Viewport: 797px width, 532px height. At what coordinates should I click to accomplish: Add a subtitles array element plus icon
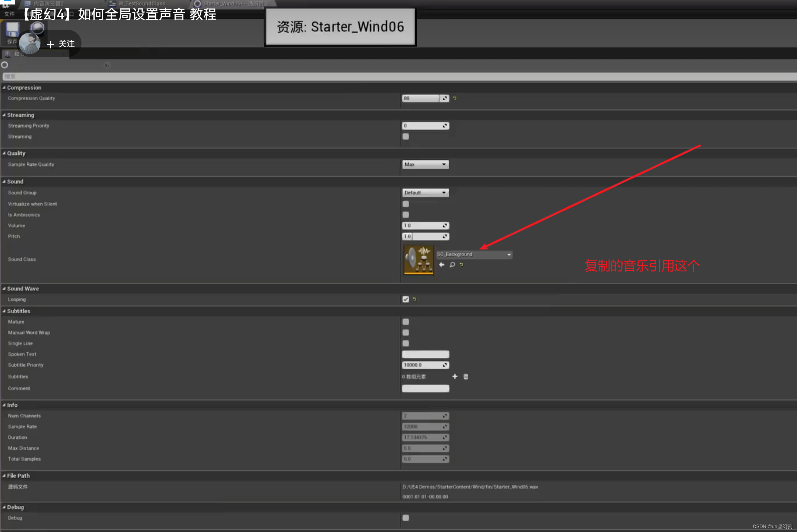[x=455, y=376]
